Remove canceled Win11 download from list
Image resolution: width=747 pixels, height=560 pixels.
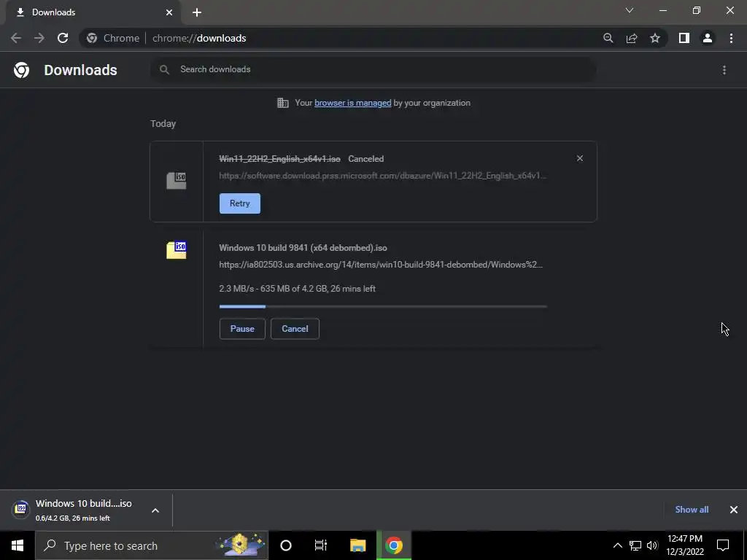pos(580,158)
